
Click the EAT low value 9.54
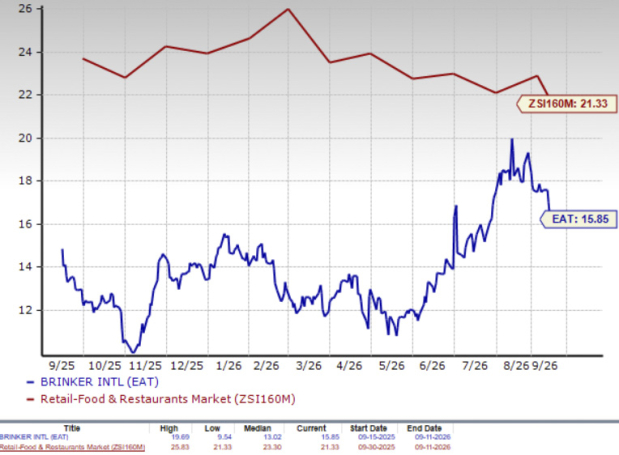223,437
